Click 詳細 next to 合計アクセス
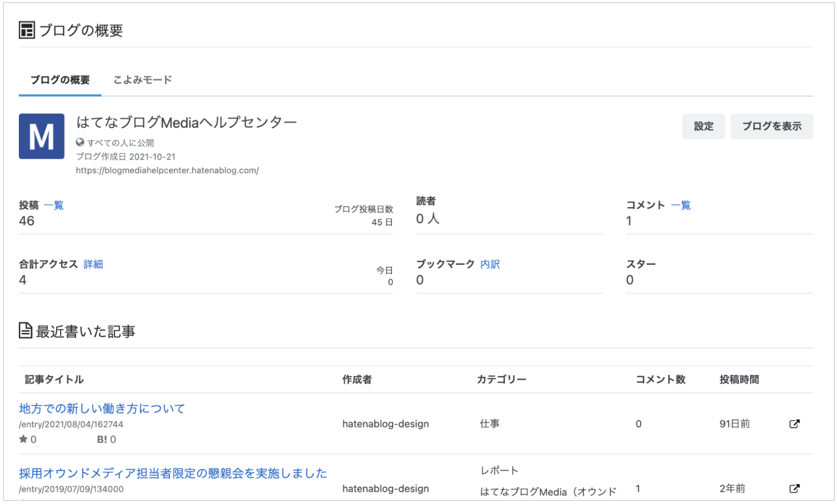837x504 pixels. point(93,264)
